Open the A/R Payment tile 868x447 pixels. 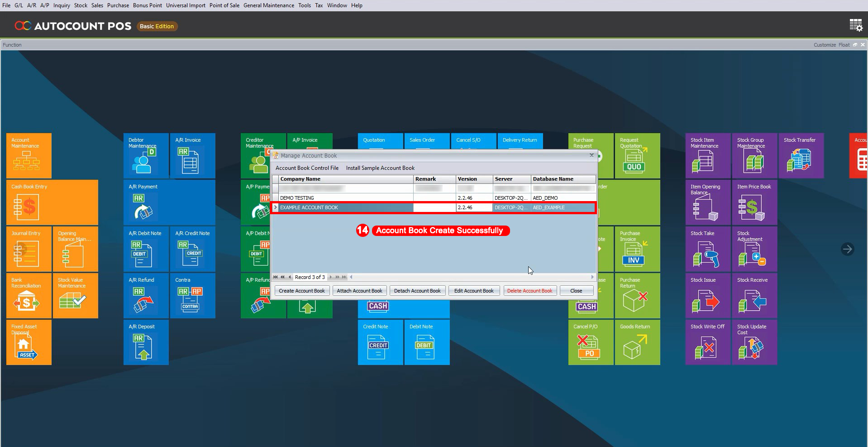point(169,202)
